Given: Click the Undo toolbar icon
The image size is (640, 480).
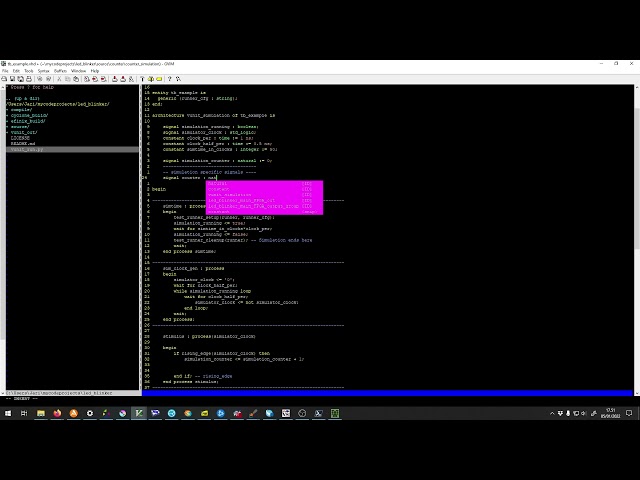Looking at the screenshot, I should coord(40,79).
